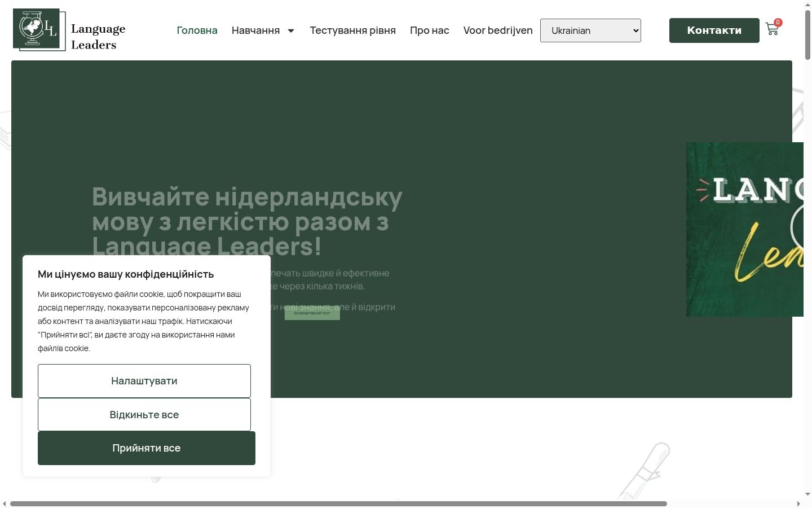The width and height of the screenshot is (812, 508).
Task: Reject cookies with Відкиньте все
Action: [x=144, y=415]
